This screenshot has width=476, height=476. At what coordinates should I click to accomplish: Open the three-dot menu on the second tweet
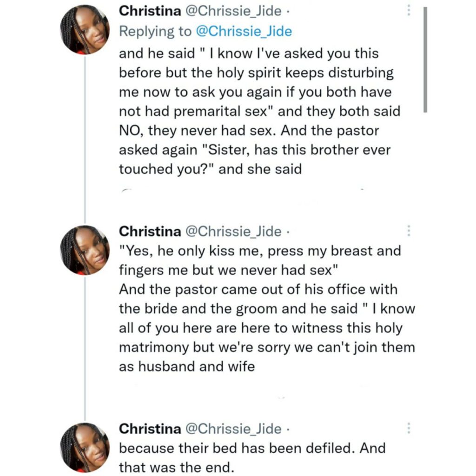pos(409,231)
